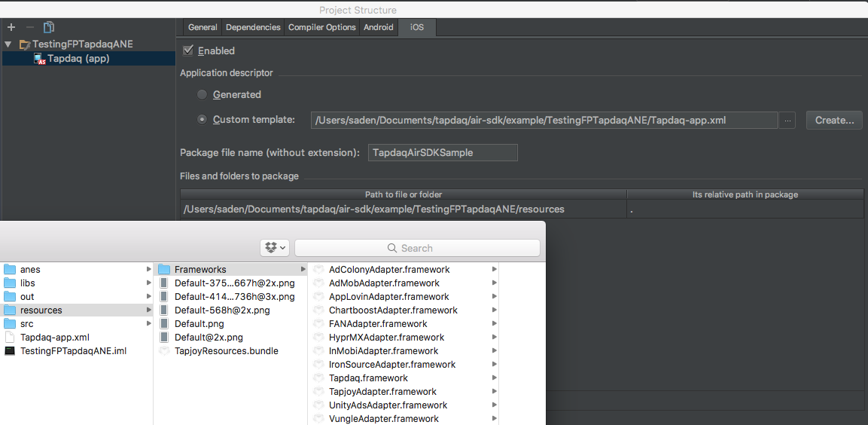This screenshot has width=868, height=425.
Task: Click the magnifier icon in Finder search
Action: point(392,248)
